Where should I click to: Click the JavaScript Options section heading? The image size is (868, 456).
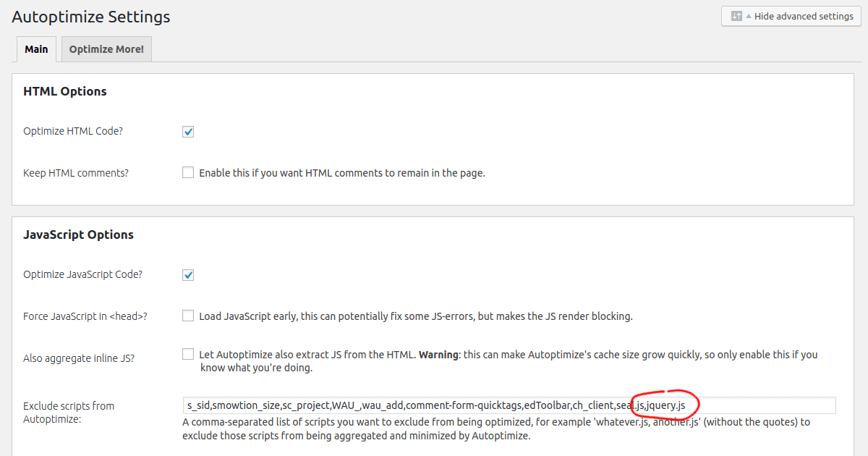pyautogui.click(x=78, y=235)
